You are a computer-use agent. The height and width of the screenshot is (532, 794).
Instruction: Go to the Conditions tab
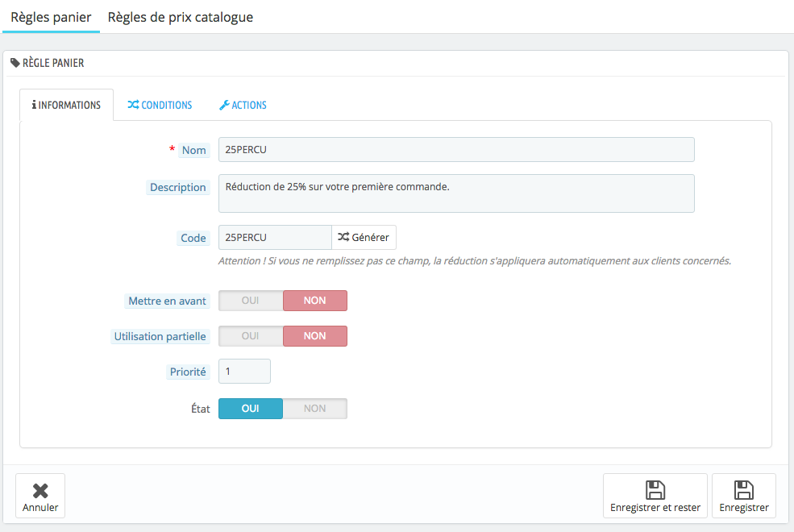(x=160, y=106)
